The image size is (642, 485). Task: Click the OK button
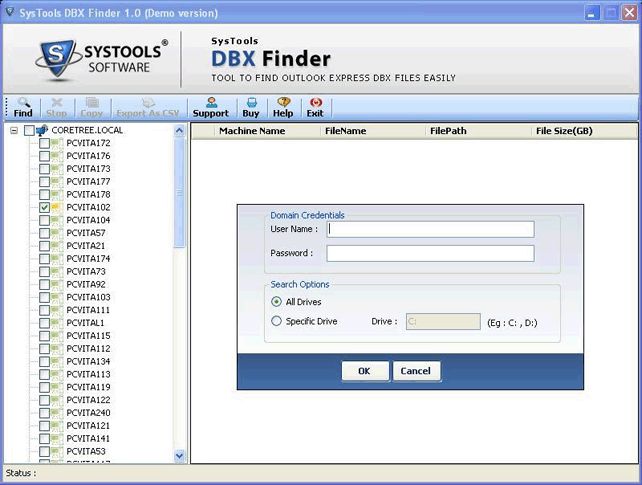click(365, 371)
